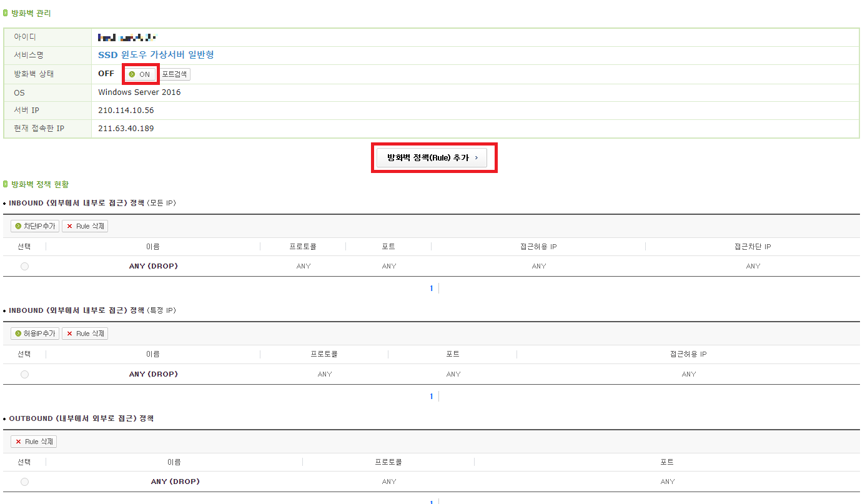Click ANY (DROP) rule name in INBOUND 특정 IP
This screenshot has height=504, width=865.
(153, 374)
